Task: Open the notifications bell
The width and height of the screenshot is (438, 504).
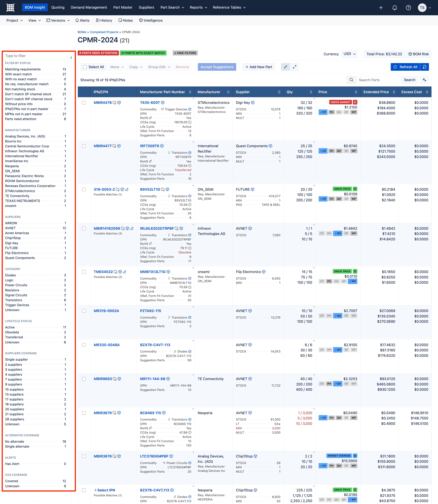Action: pos(395,8)
